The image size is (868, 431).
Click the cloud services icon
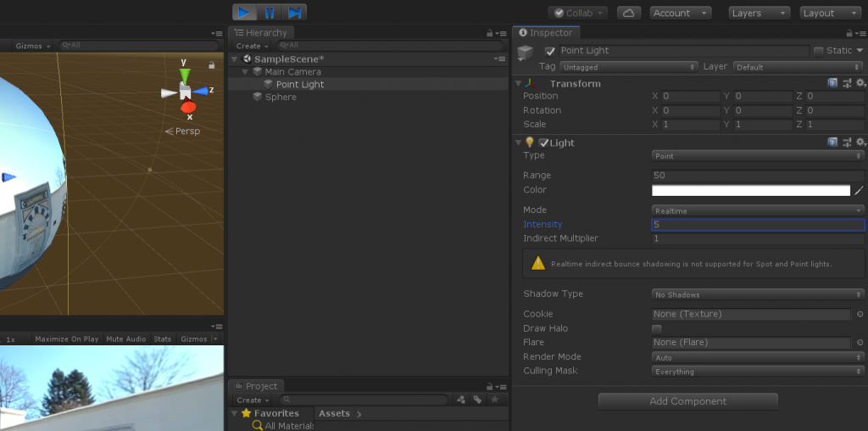(628, 13)
